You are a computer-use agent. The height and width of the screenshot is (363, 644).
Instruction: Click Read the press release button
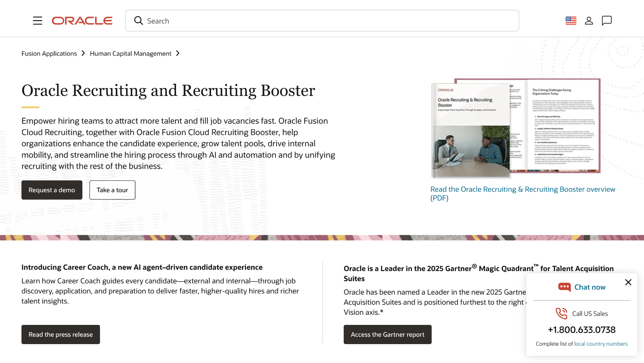(x=61, y=334)
